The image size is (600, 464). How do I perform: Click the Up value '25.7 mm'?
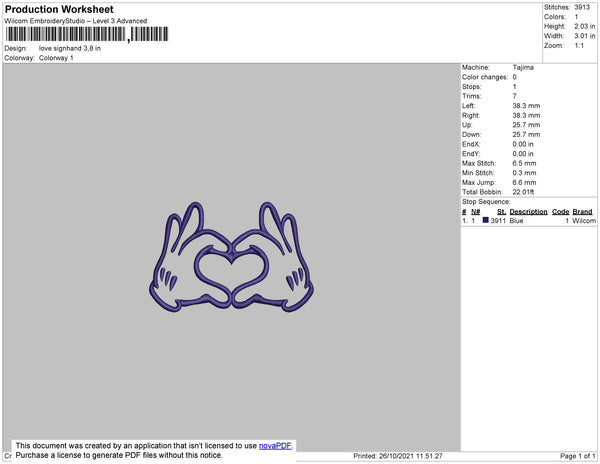pos(526,125)
